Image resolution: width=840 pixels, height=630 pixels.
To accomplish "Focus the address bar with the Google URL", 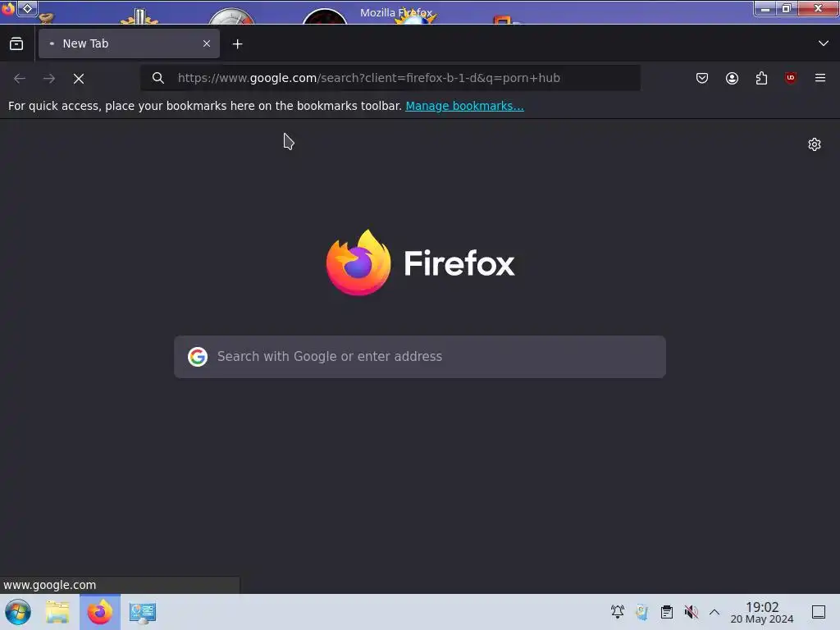I will click(x=390, y=78).
